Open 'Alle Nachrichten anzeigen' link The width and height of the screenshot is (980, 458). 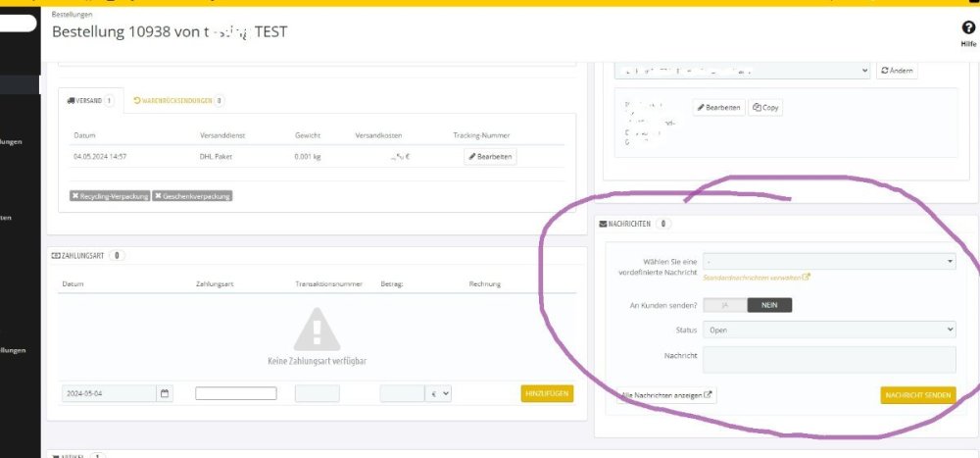(666, 395)
